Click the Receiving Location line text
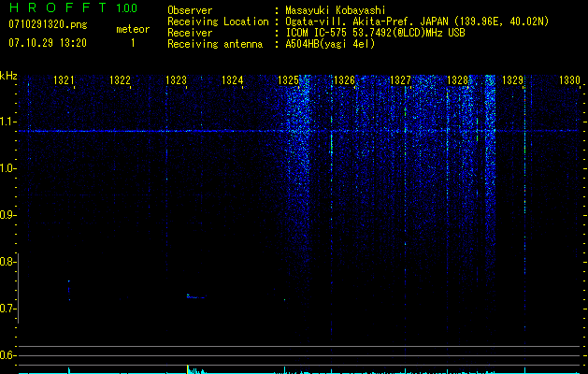This screenshot has width=588, height=374. click(358, 22)
